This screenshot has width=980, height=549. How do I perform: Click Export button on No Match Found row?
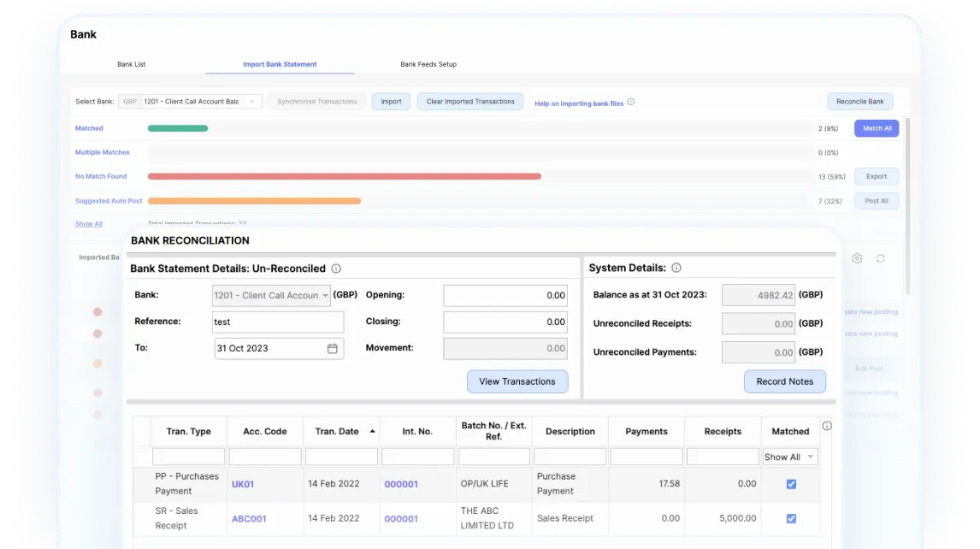point(877,176)
